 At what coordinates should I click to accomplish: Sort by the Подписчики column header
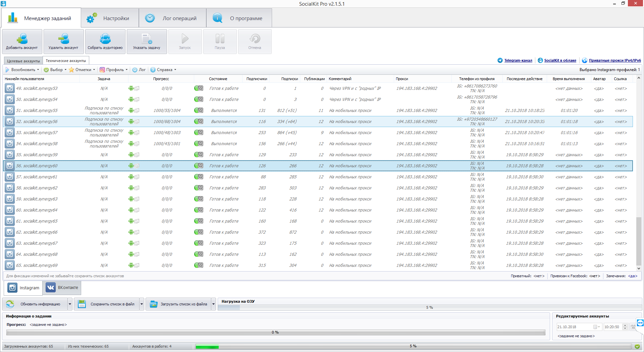[257, 79]
